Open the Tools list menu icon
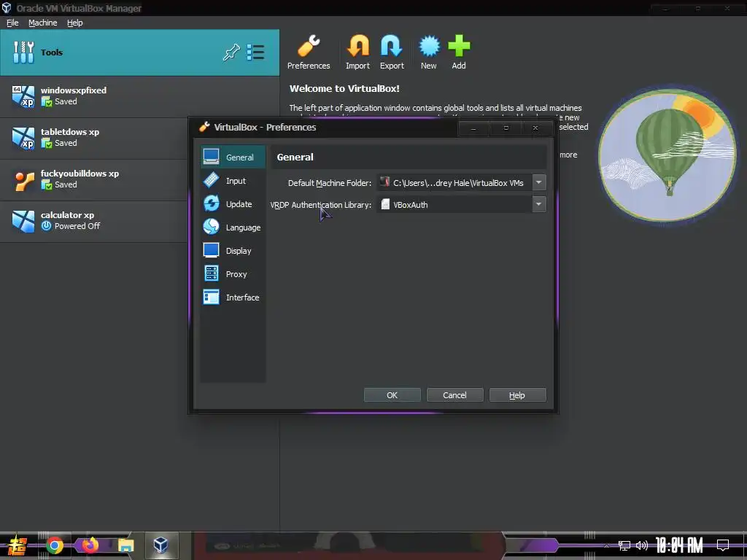The height and width of the screenshot is (560, 747). (x=255, y=52)
